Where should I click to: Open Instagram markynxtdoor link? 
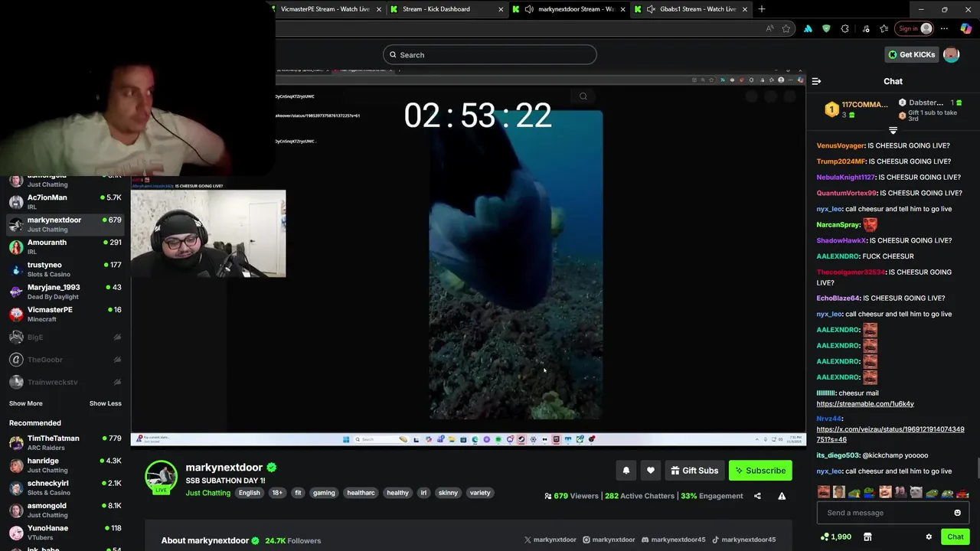click(609, 540)
